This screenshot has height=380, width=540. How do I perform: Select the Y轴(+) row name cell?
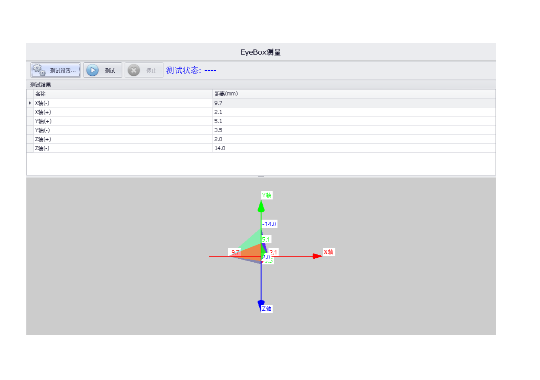pyautogui.click(x=123, y=121)
